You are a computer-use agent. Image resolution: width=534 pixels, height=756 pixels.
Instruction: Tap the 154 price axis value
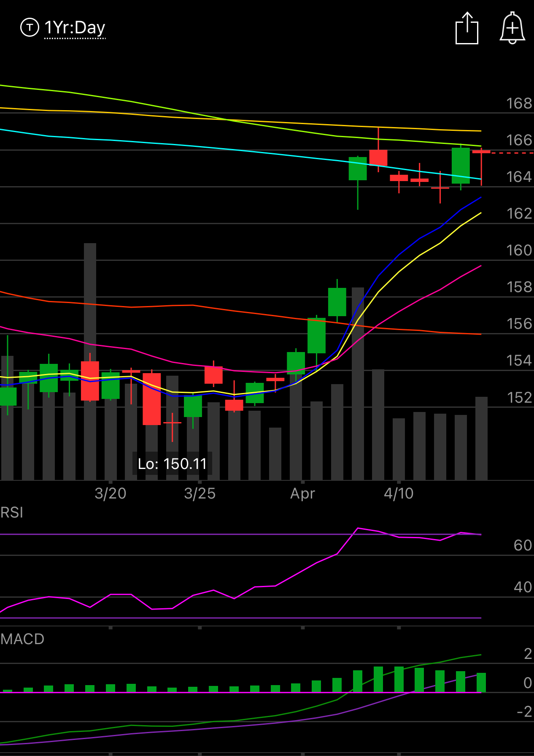pyautogui.click(x=519, y=360)
